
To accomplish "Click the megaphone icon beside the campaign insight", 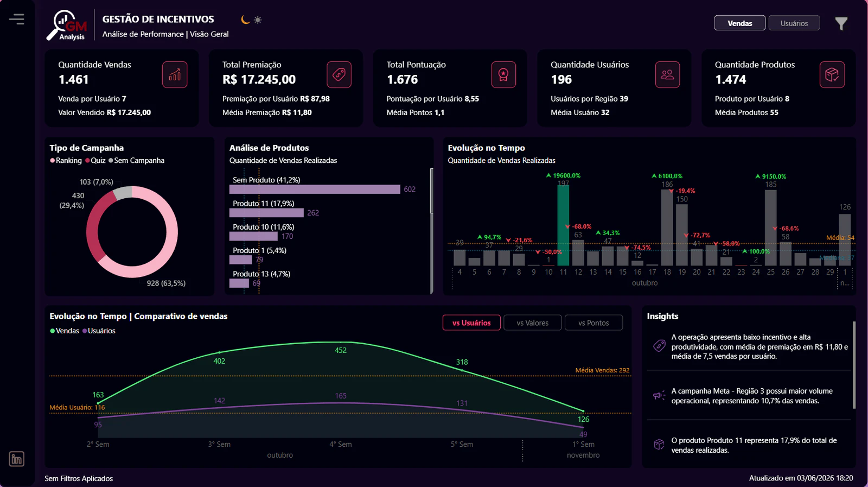I will pyautogui.click(x=659, y=395).
